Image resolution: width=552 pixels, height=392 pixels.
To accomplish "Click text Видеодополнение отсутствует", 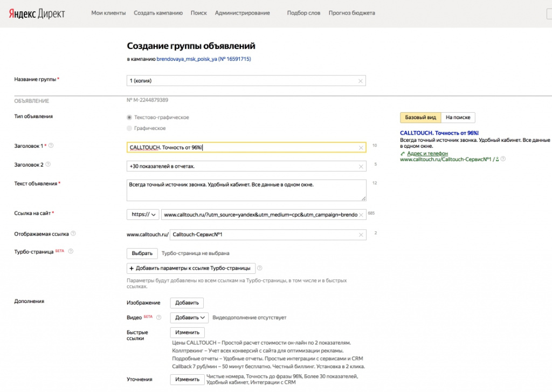I will click(249, 318).
